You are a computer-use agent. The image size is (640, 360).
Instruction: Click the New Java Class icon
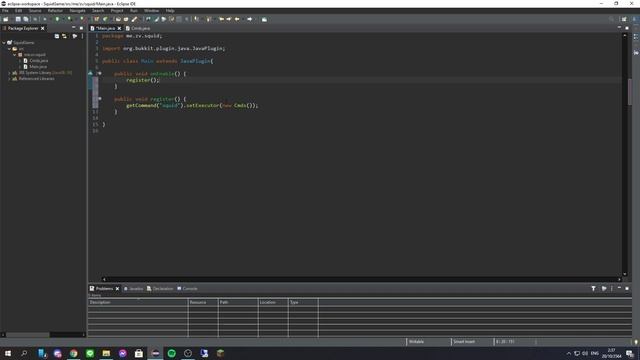point(105,19)
